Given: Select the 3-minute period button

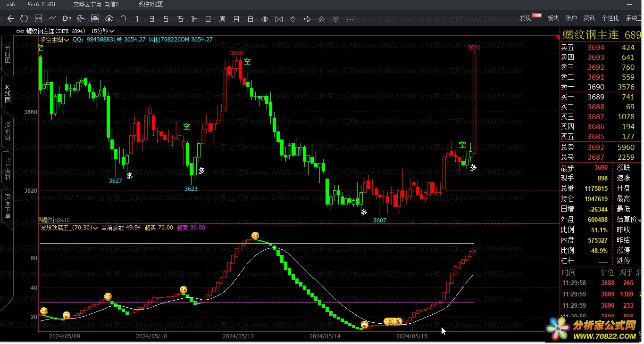Looking at the screenshot, I should pos(151,19).
